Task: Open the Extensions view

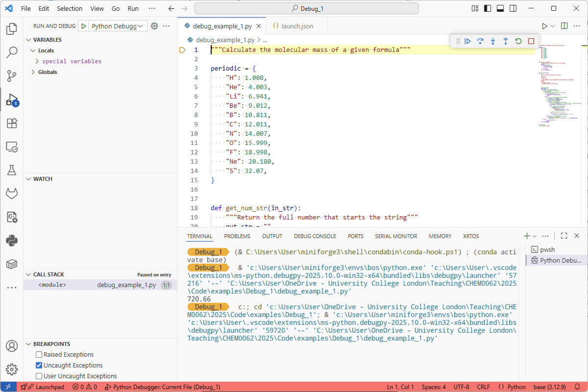Action: [12, 123]
